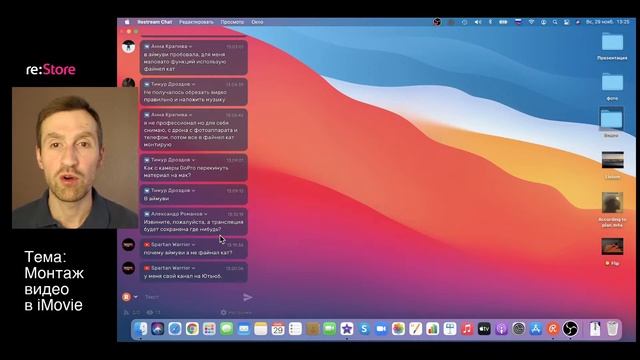Expand the sender account dropdown arrow

point(136,297)
